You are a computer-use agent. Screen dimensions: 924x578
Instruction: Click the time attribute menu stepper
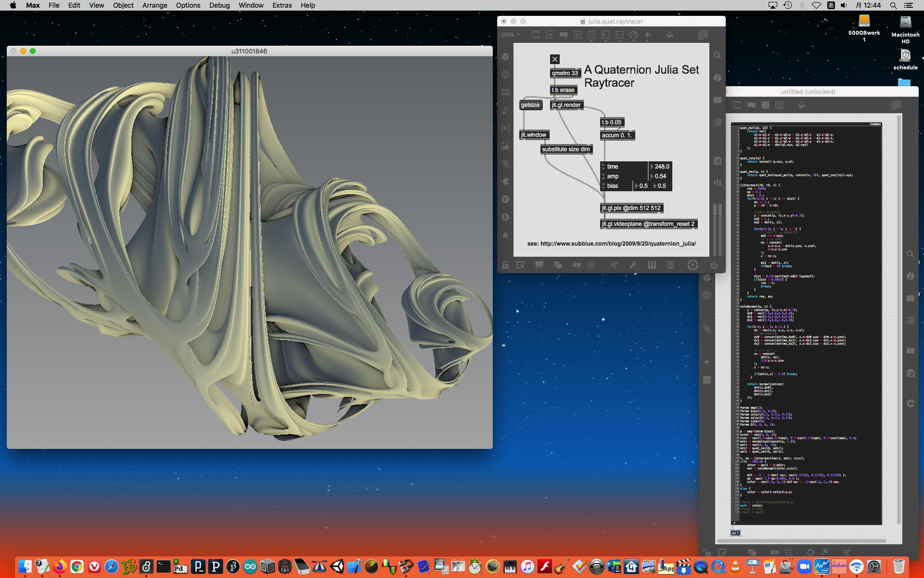[x=603, y=167]
